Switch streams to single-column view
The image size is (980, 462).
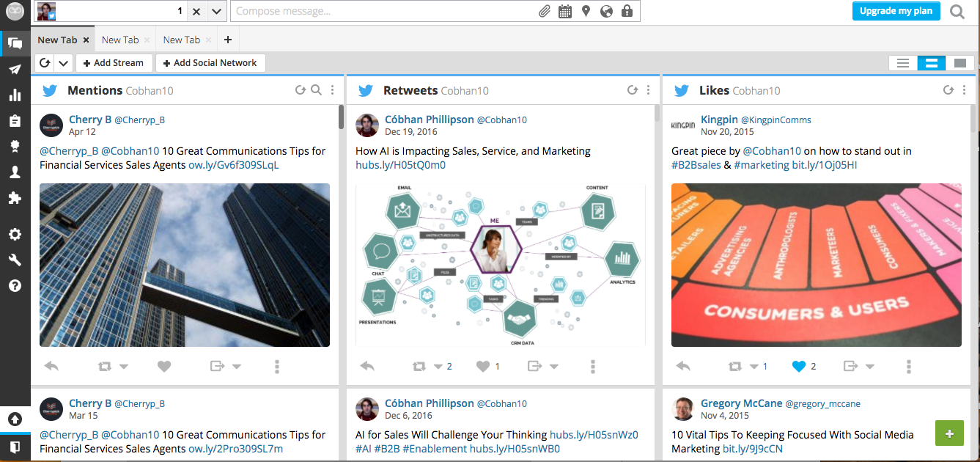coord(960,63)
